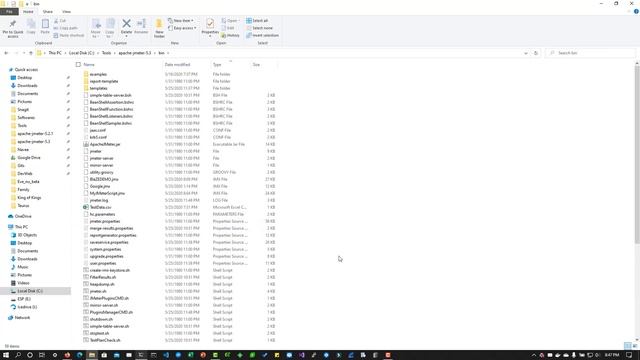Select 3D Objects under This PC
Viewport: 640px width, 360px height.
pos(27,235)
